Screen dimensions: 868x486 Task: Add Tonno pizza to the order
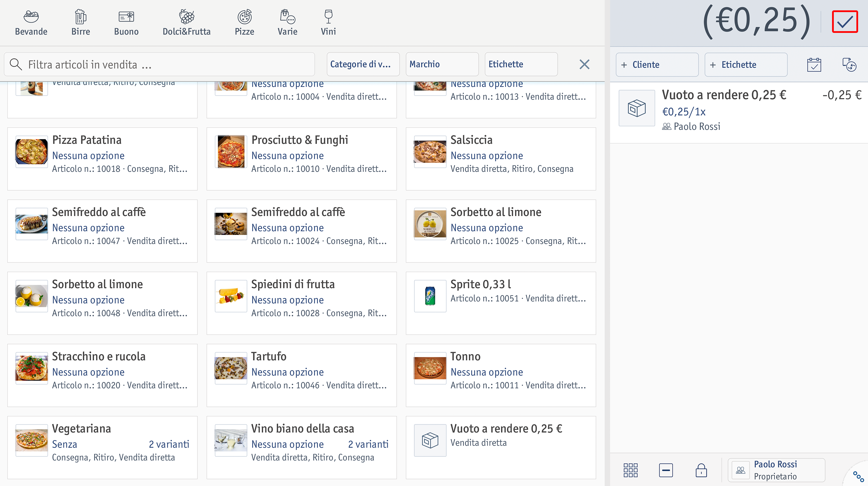click(x=501, y=375)
